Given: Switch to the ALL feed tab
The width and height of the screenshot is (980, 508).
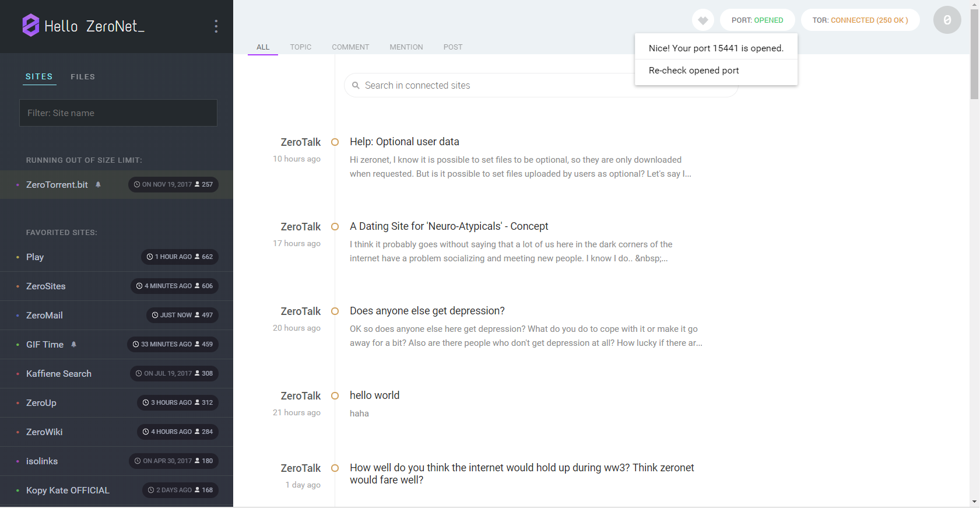Looking at the screenshot, I should point(263,47).
